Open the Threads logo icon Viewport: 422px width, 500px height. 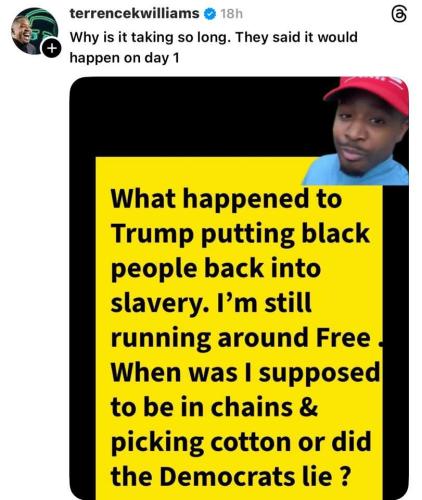coord(398,14)
